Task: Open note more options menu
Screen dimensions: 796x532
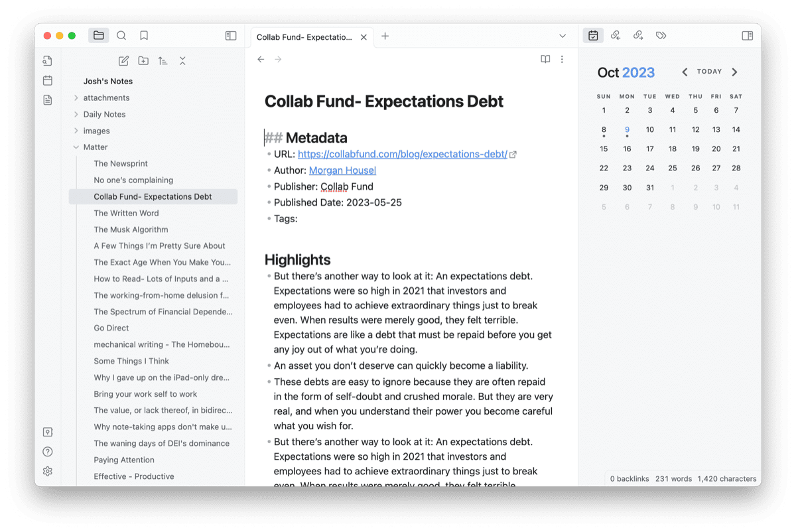Action: (562, 59)
